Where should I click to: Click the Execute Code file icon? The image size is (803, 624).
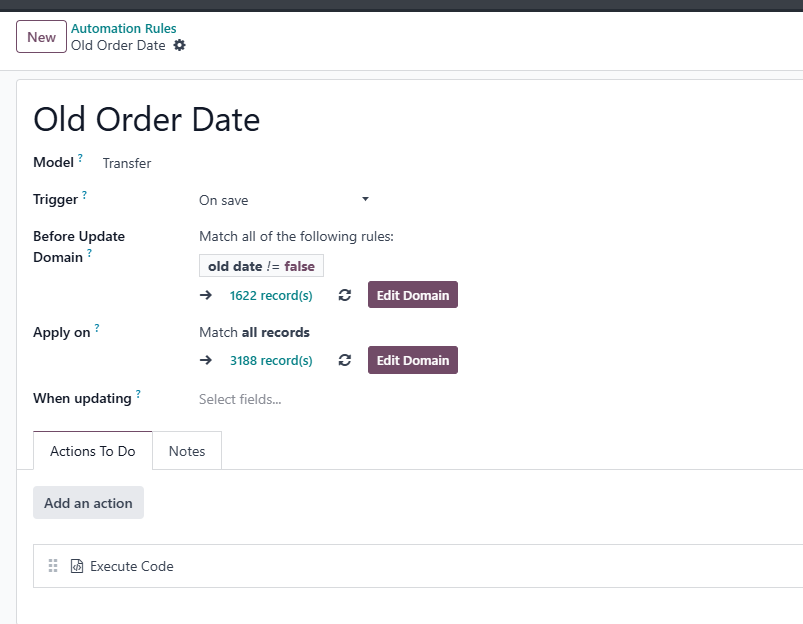77,566
